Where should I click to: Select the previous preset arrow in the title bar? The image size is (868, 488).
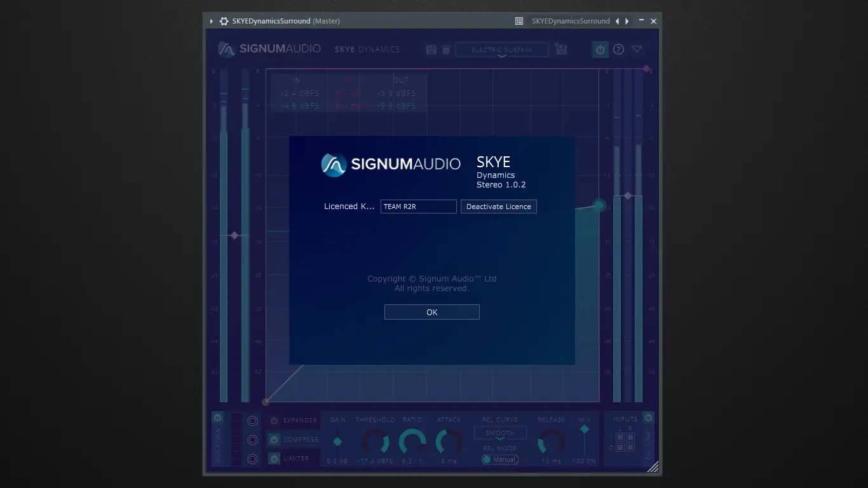(617, 21)
